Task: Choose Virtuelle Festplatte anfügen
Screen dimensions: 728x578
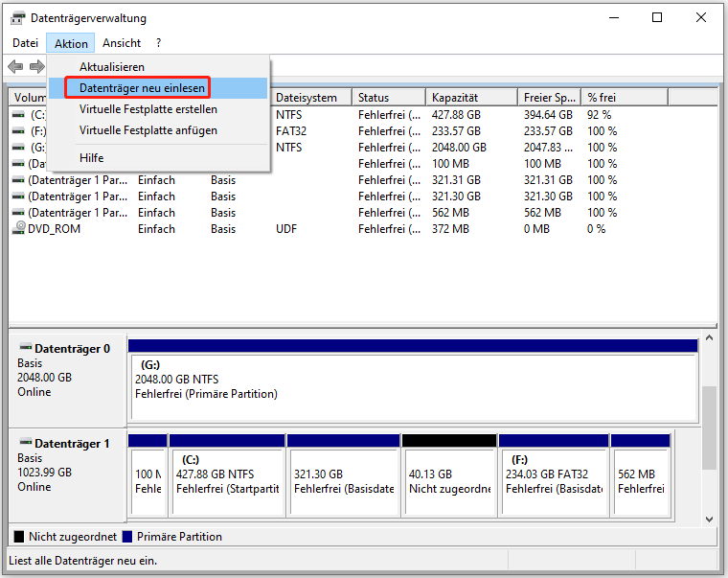Action: [148, 130]
